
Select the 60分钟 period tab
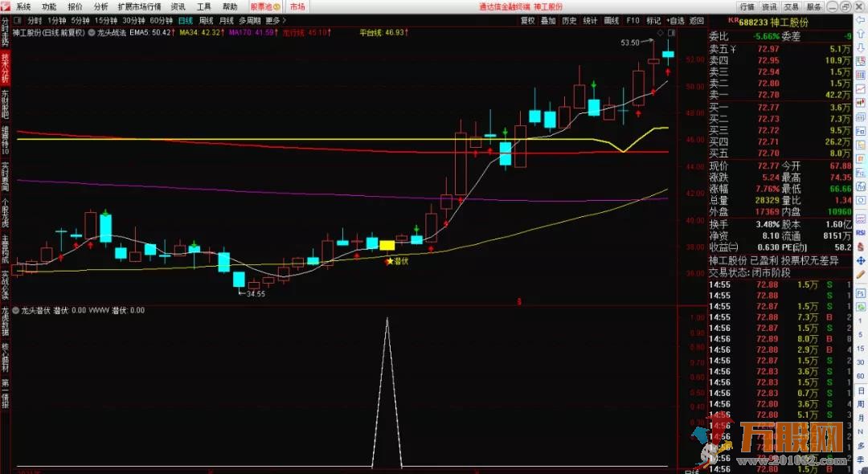point(162,21)
